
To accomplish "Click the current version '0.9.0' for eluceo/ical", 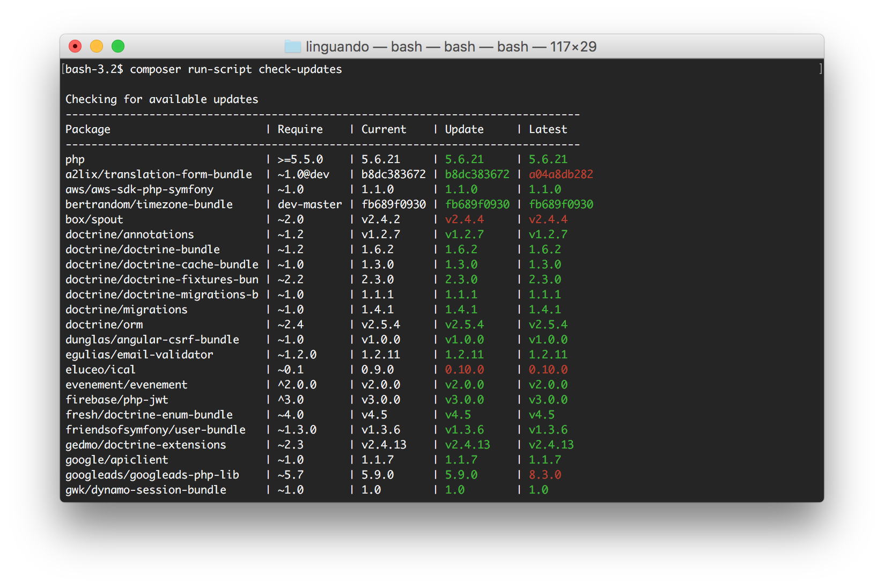I will point(378,370).
